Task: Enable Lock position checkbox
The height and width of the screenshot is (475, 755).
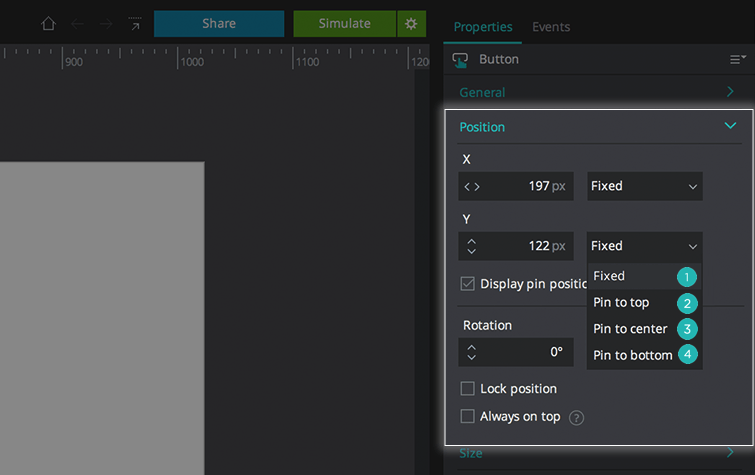Action: click(x=468, y=389)
